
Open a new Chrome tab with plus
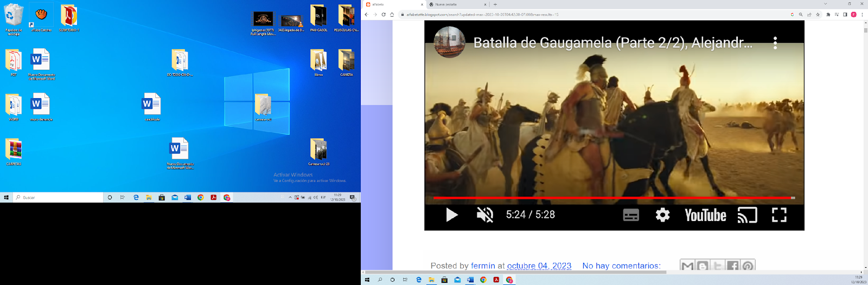point(495,4)
